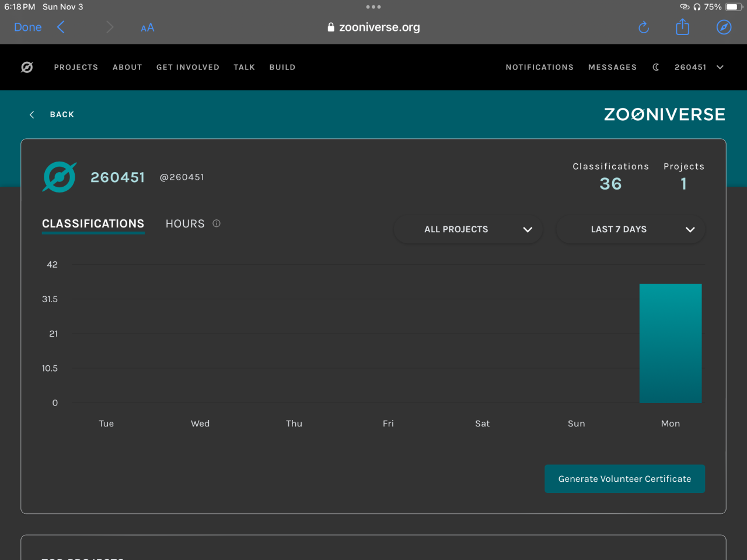Click the 42 y-axis value

coord(52,265)
